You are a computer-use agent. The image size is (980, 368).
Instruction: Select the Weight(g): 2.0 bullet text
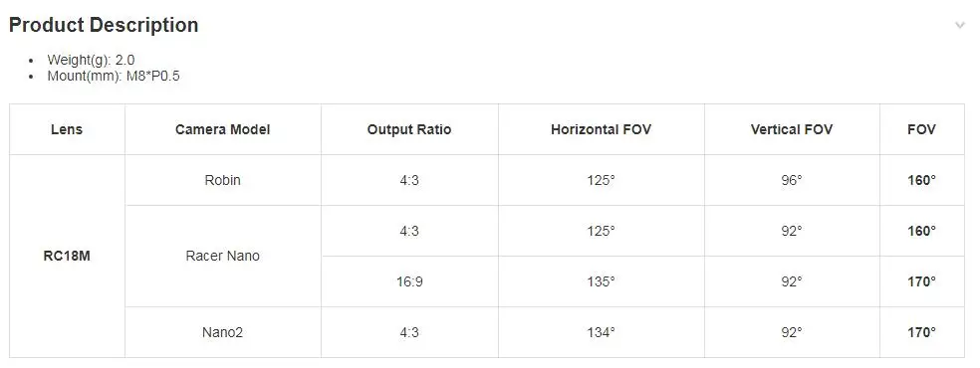point(92,60)
